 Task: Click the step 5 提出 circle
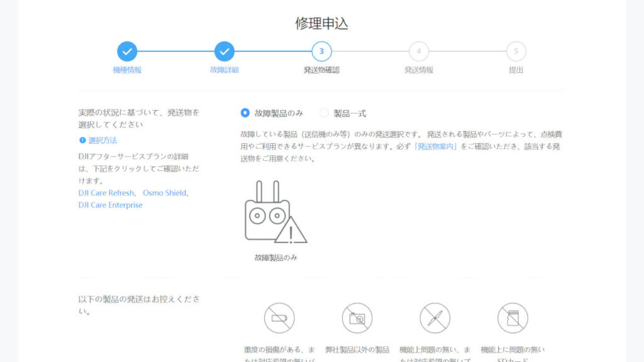(516, 52)
